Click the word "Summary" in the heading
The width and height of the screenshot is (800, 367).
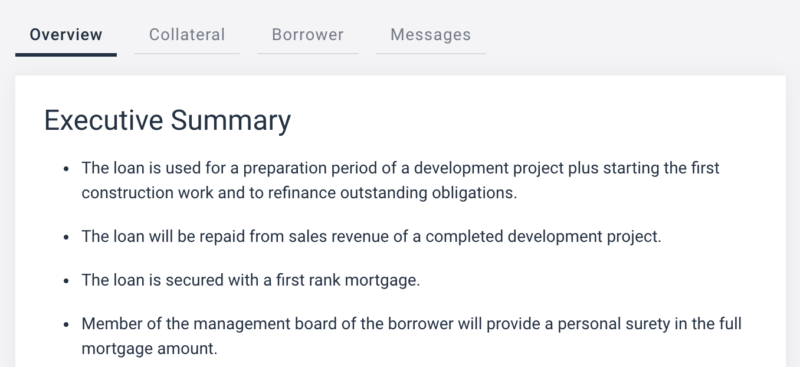[x=231, y=121]
